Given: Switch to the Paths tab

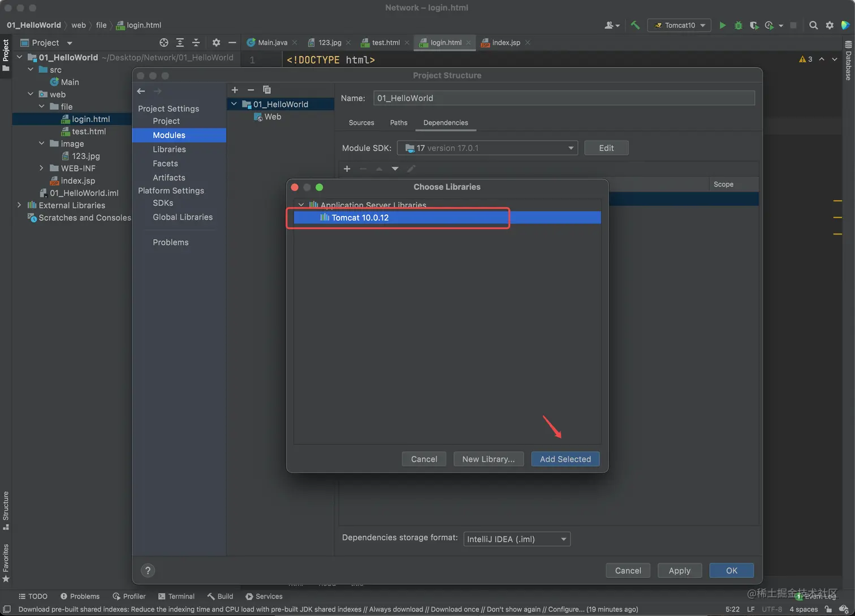Looking at the screenshot, I should tap(399, 123).
